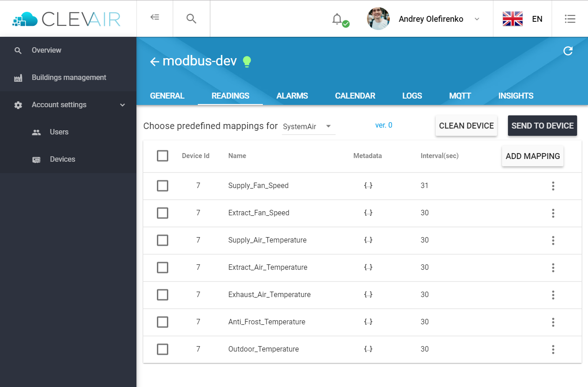Open the search magnifier in top bar
Viewport: 588px width, 387px height.
(191, 19)
